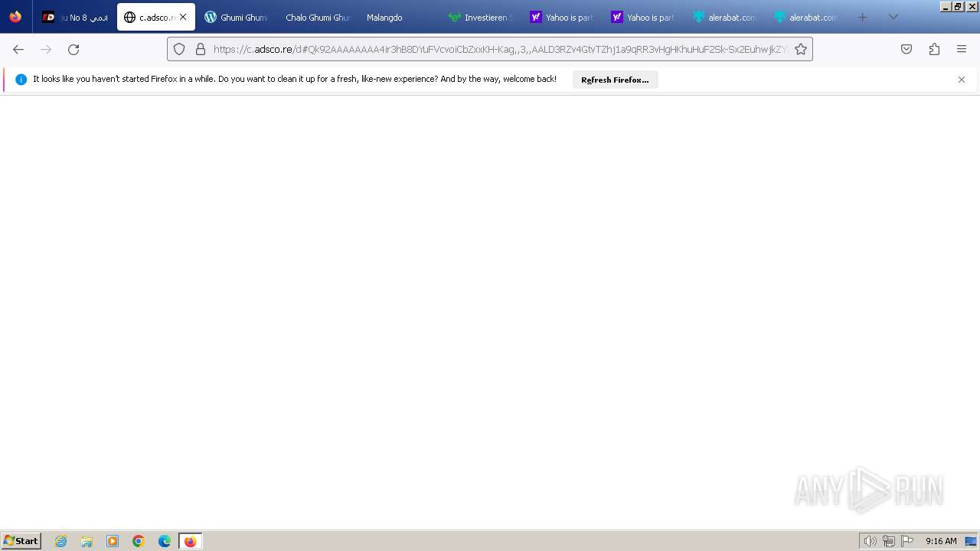Restore down the Firefox window
This screenshot has width=980, height=551.
point(958,6)
